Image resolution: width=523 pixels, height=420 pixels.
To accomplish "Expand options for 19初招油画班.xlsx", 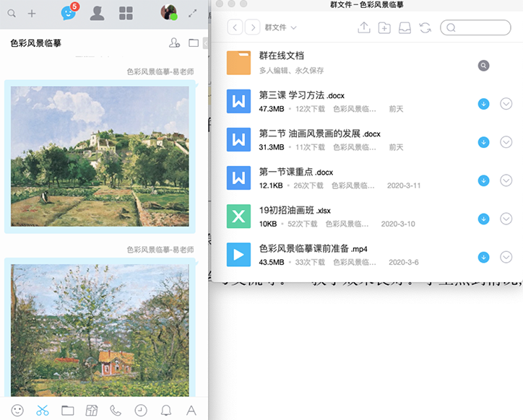I will [x=506, y=219].
